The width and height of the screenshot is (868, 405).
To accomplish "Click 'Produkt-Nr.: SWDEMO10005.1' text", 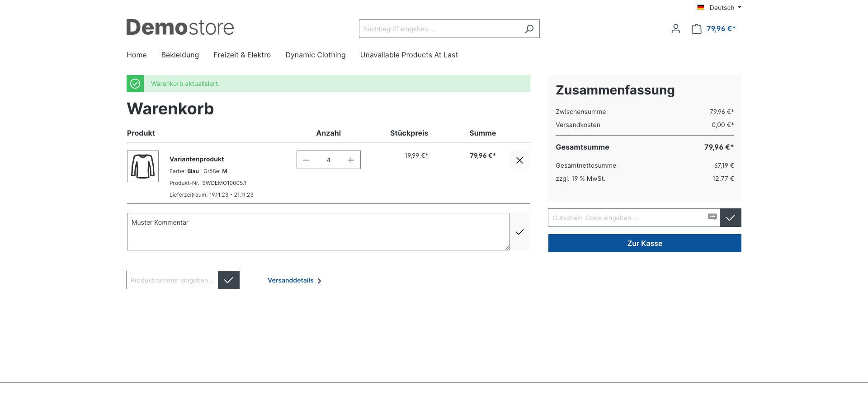I will point(208,183).
